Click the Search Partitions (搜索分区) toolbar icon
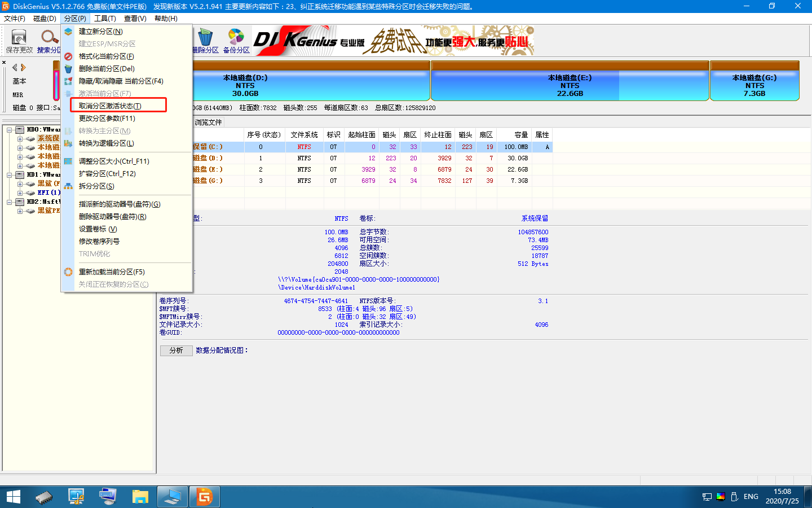Screen dimensions: 812x508 pyautogui.click(x=49, y=41)
